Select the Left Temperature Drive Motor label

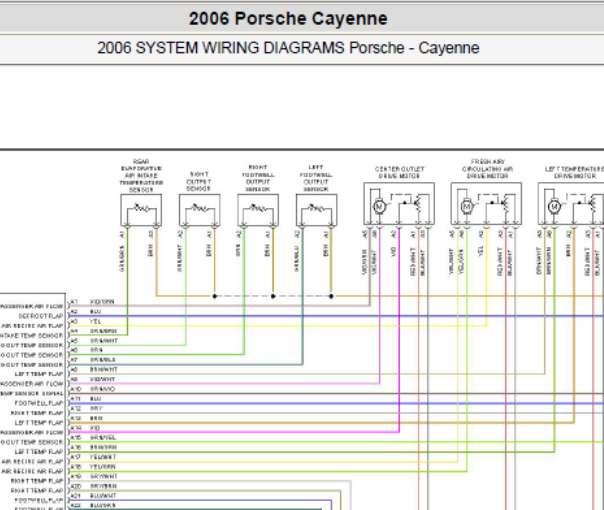coord(574,172)
